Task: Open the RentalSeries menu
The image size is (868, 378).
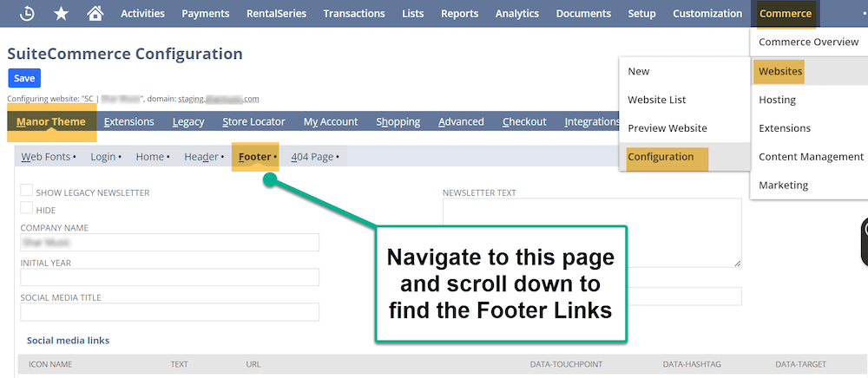Action: (x=276, y=14)
